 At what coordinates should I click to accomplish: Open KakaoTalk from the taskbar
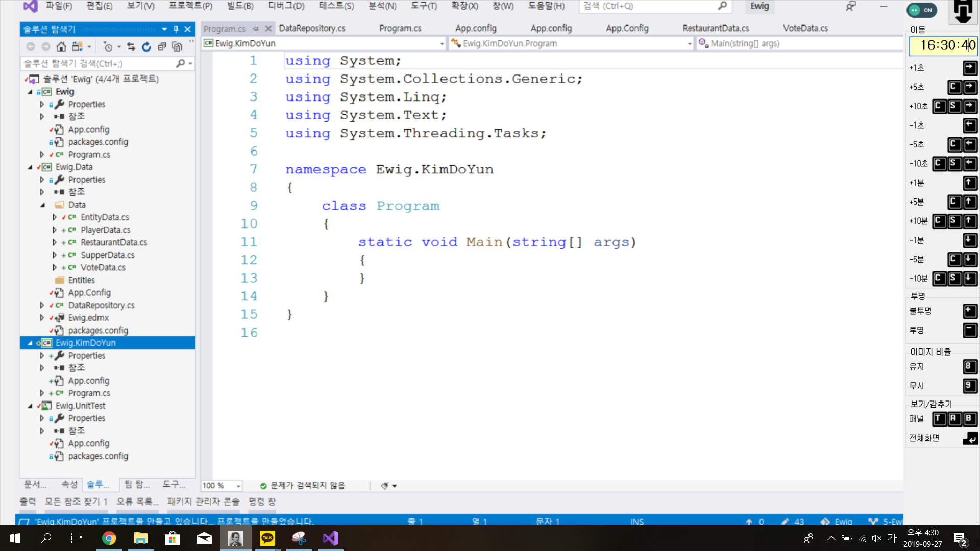pyautogui.click(x=267, y=538)
